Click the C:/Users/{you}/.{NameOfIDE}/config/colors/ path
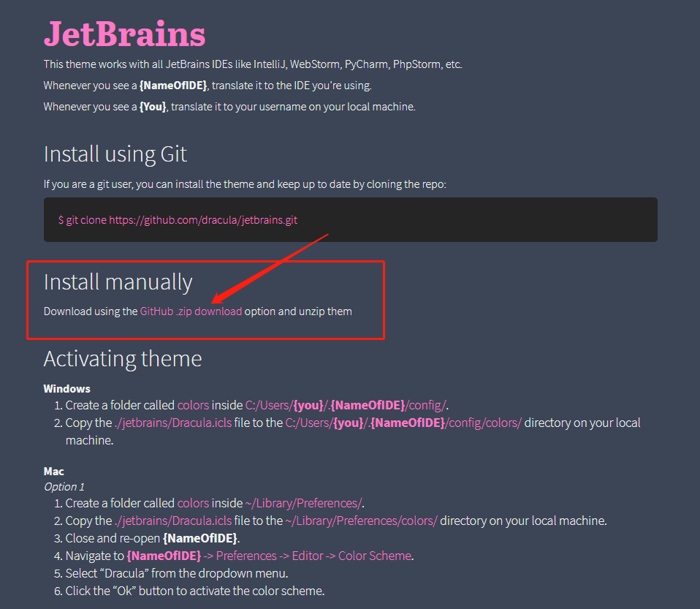This screenshot has width=700, height=609. (403, 423)
